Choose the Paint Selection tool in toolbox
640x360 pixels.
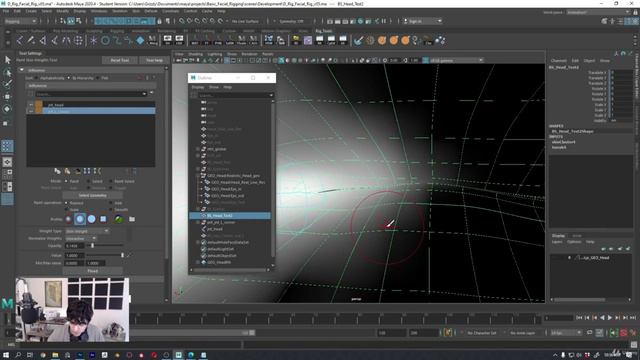[7, 84]
